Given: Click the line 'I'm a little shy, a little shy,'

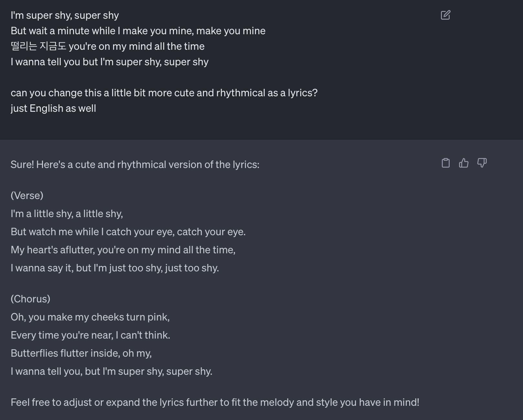Looking at the screenshot, I should click(67, 214).
